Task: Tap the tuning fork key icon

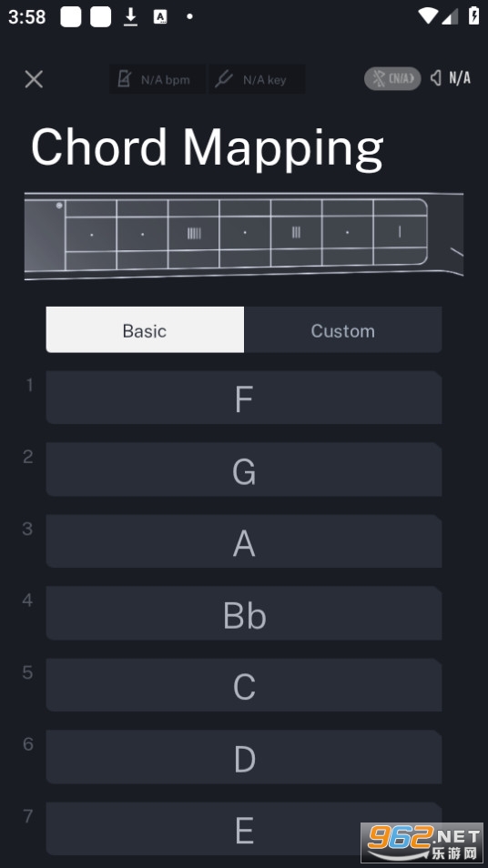Action: click(x=223, y=79)
